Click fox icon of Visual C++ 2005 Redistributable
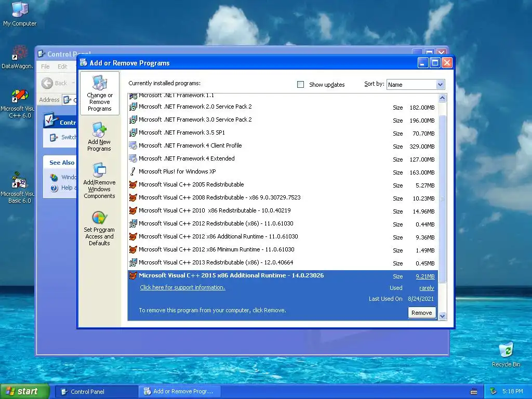532x399 pixels. click(x=133, y=184)
